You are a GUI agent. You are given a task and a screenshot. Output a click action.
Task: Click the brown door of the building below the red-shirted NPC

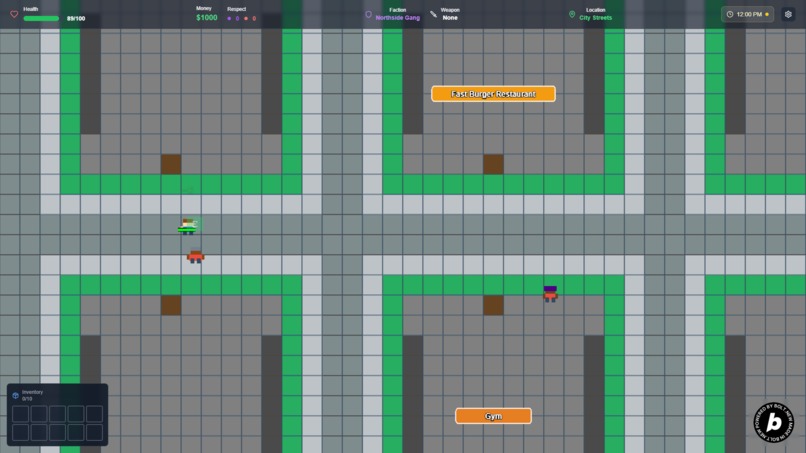click(x=171, y=305)
